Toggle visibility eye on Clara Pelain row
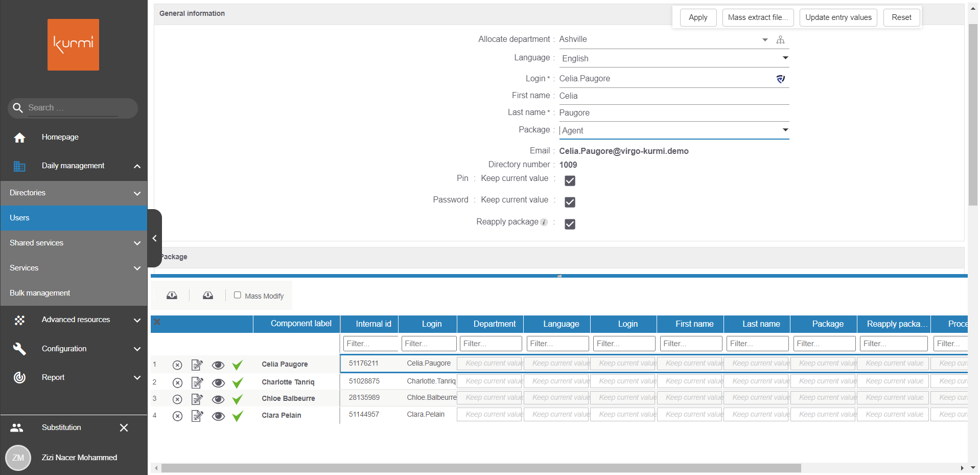Viewport: 980px width, 475px height. point(218,416)
